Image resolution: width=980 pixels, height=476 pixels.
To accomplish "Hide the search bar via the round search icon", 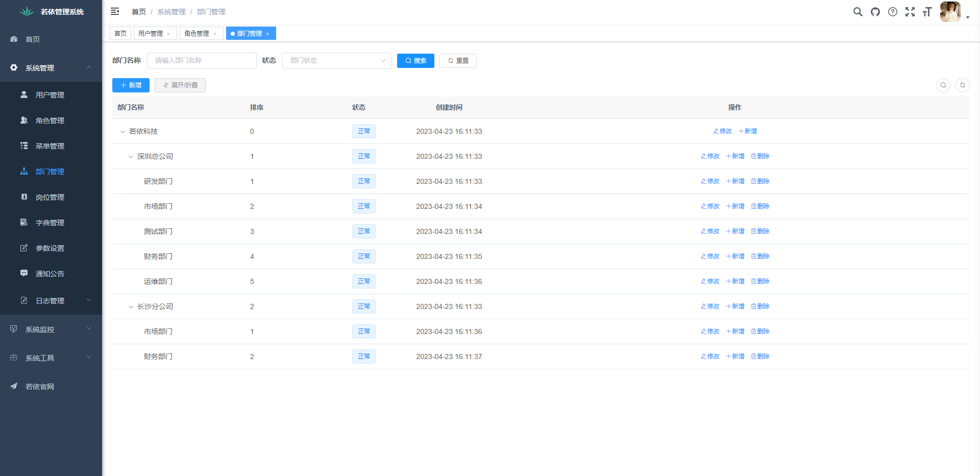I will [943, 85].
